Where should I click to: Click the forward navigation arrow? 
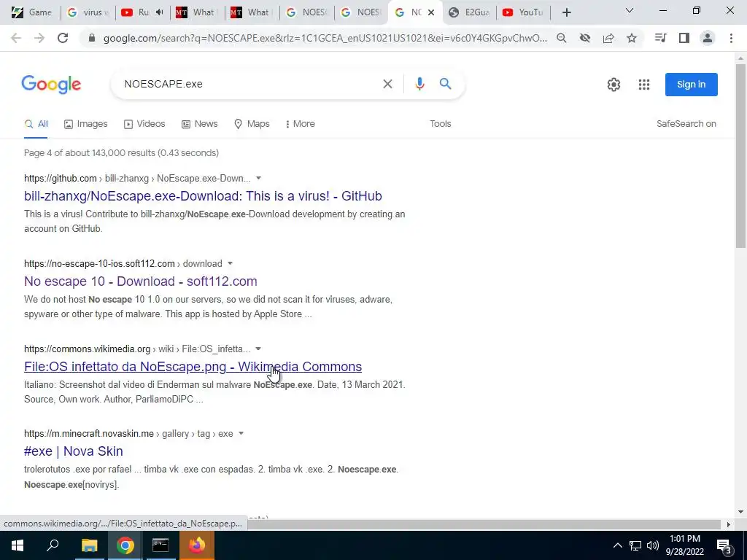39,38
